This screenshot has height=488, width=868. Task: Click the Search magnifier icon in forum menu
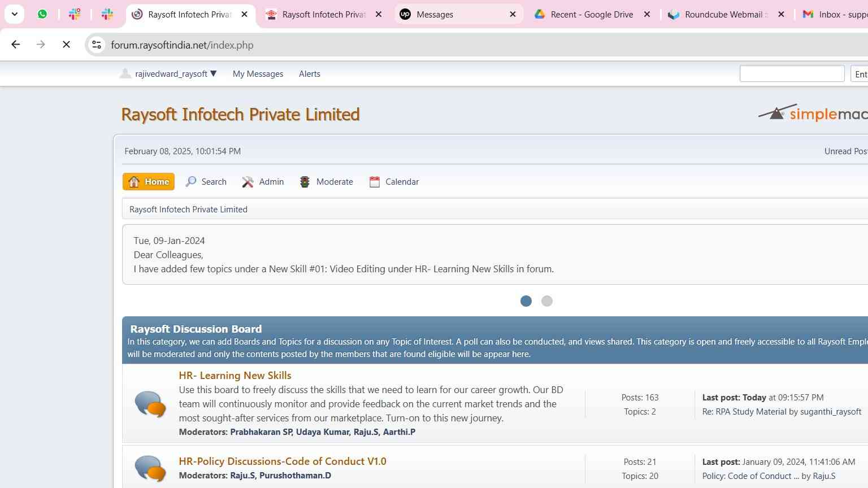(191, 181)
